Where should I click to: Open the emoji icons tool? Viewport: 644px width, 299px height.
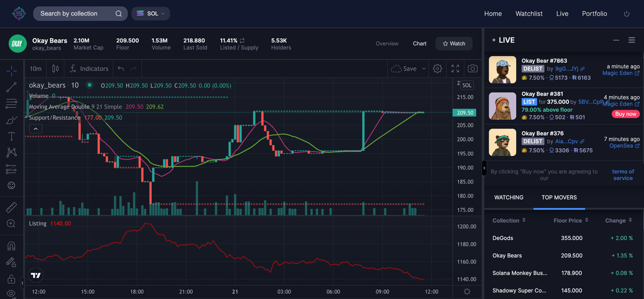(11, 186)
